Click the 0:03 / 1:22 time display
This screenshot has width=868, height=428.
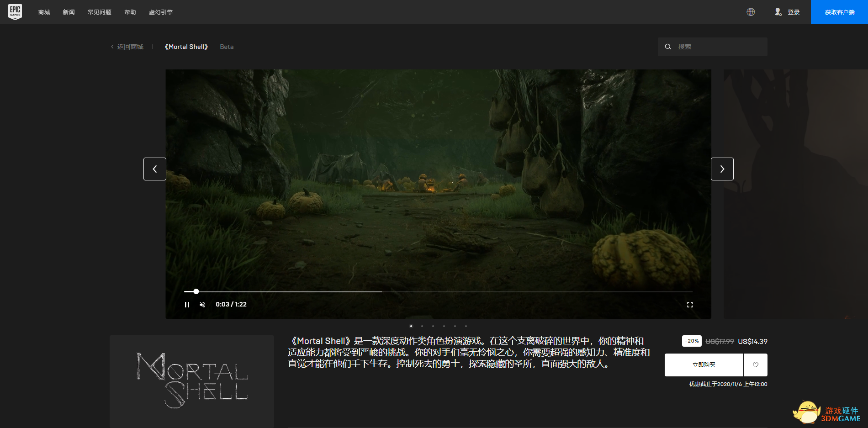[231, 305]
